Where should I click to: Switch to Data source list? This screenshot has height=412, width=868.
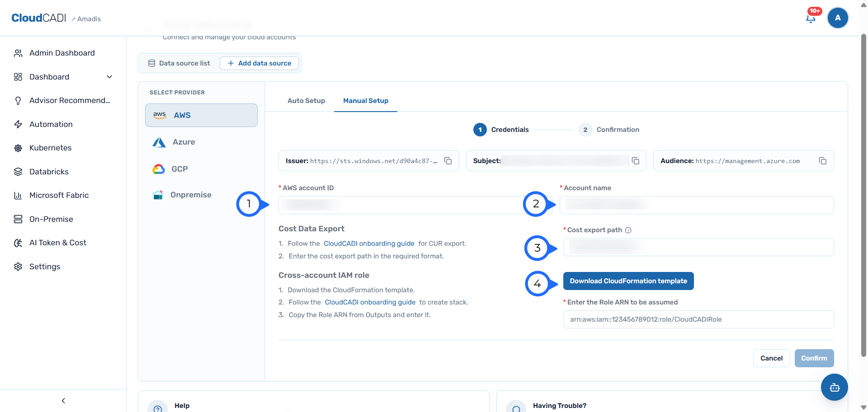[x=179, y=63]
